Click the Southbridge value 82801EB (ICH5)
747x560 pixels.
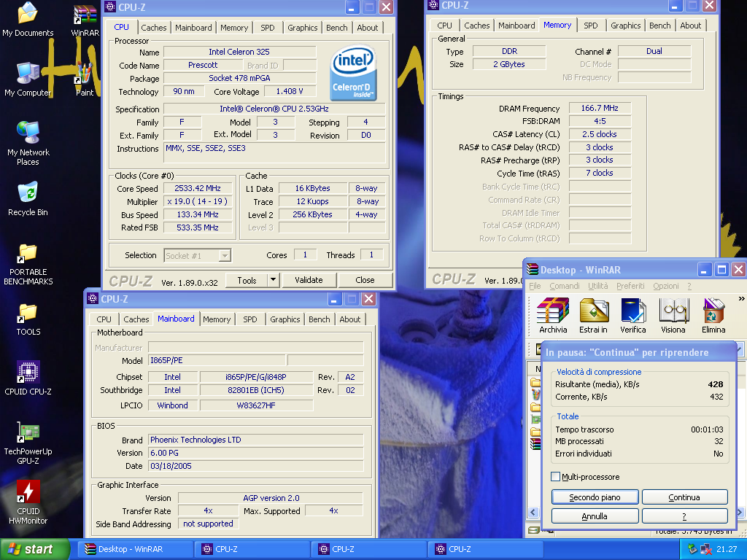256,390
